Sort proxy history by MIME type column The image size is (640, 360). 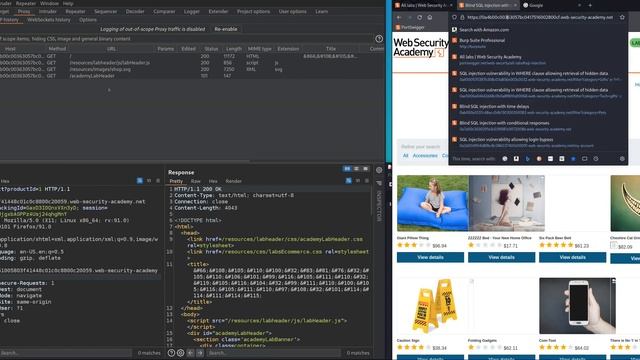(259, 49)
